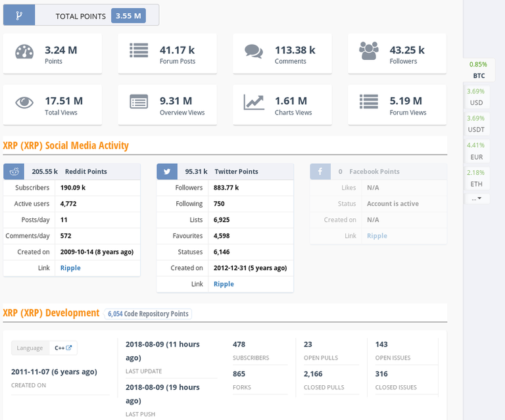Click the speech bubbles icon beside Comments
505x420 pixels.
(254, 51)
